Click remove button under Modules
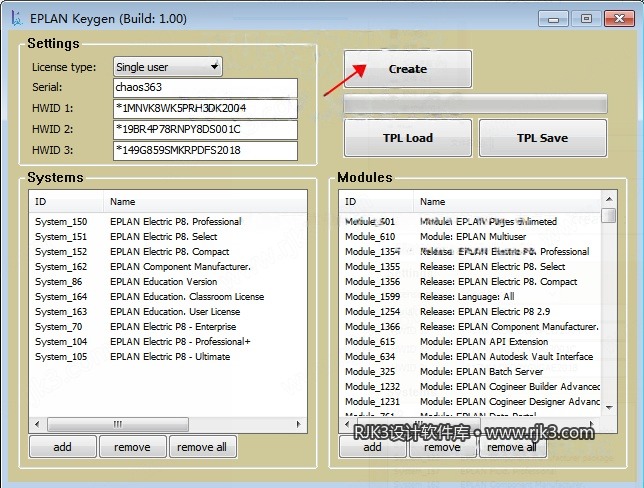This screenshot has height=488, width=644. tap(442, 447)
